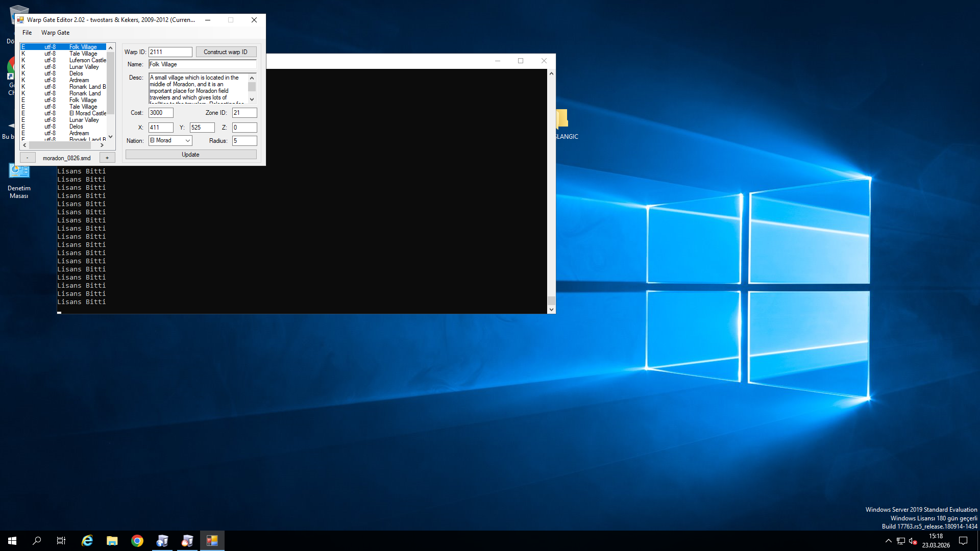Launch Internet Explorer from taskbar
980x551 pixels.
[x=87, y=541]
